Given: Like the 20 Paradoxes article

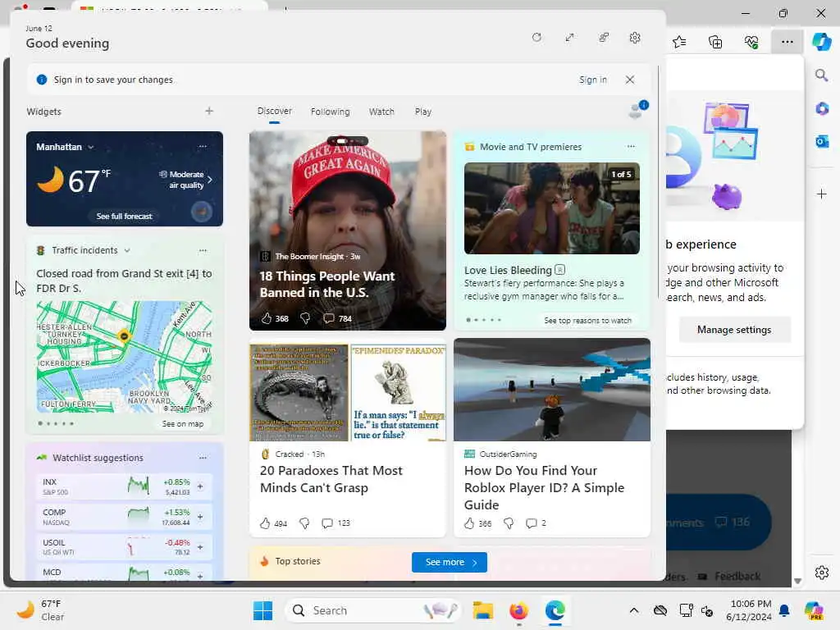Looking at the screenshot, I should pyautogui.click(x=265, y=523).
